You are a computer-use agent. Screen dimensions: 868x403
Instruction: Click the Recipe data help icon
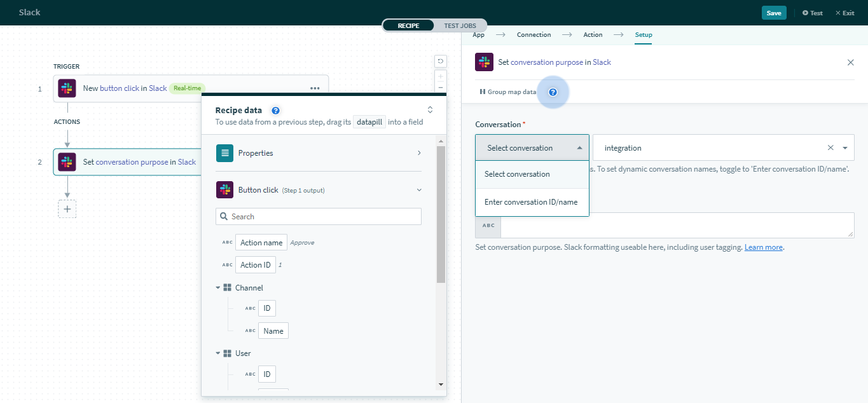coord(275,110)
